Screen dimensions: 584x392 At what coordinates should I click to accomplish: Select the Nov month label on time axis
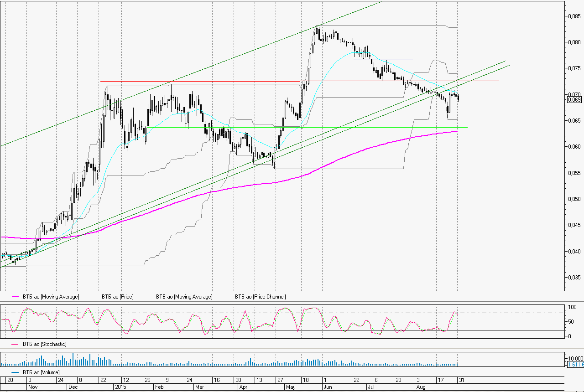(x=33, y=387)
